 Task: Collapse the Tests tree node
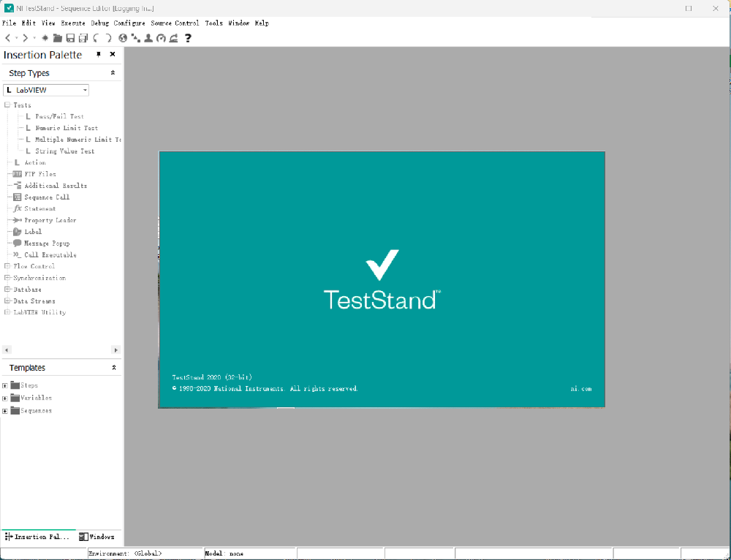[x=7, y=105]
